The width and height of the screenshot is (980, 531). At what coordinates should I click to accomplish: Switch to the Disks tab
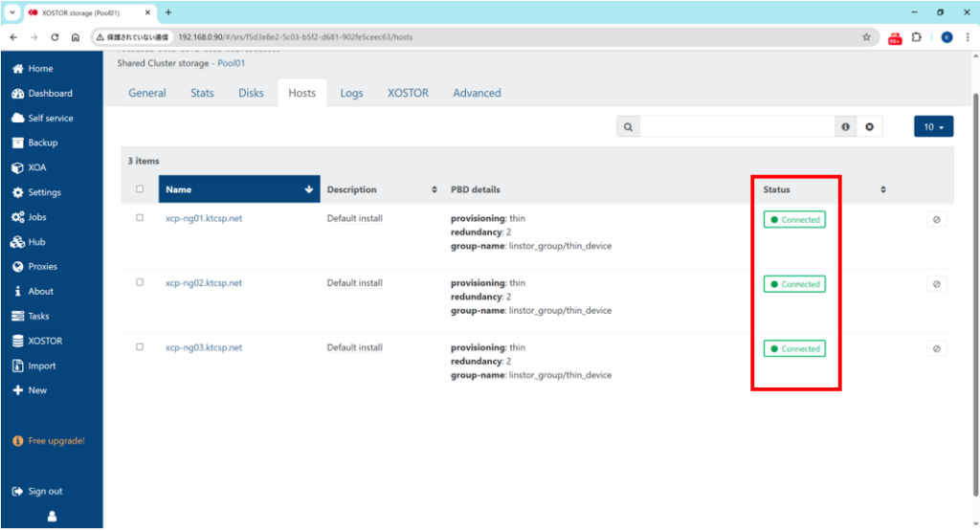coord(251,93)
